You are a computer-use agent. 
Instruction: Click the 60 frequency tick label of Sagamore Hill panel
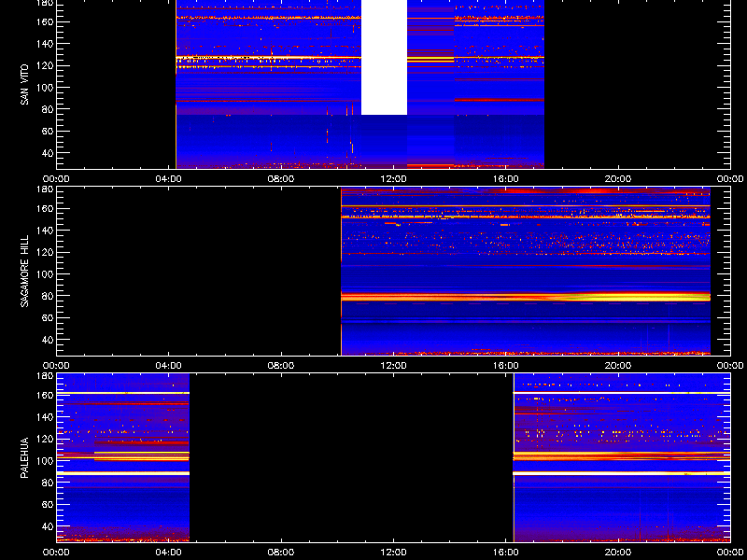48,317
